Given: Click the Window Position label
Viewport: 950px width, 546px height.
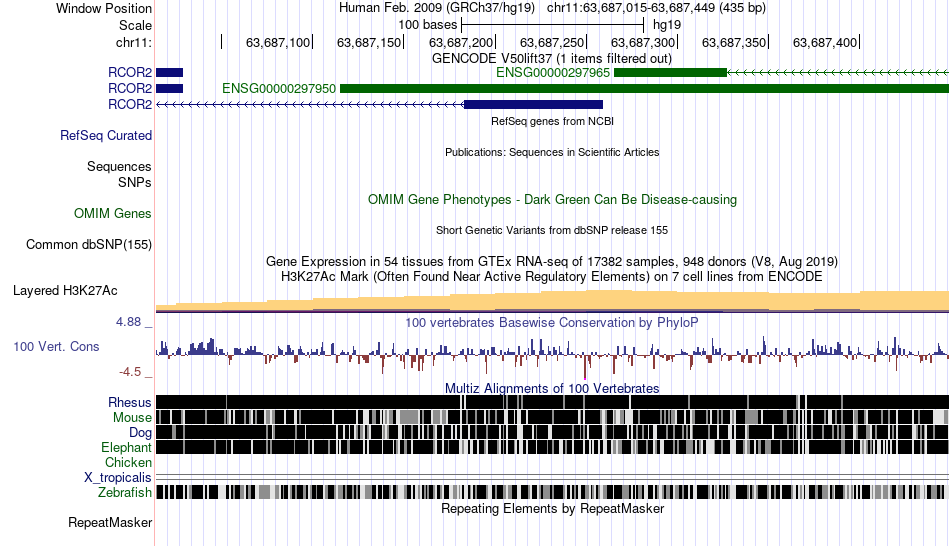Looking at the screenshot, I should pos(104,8).
